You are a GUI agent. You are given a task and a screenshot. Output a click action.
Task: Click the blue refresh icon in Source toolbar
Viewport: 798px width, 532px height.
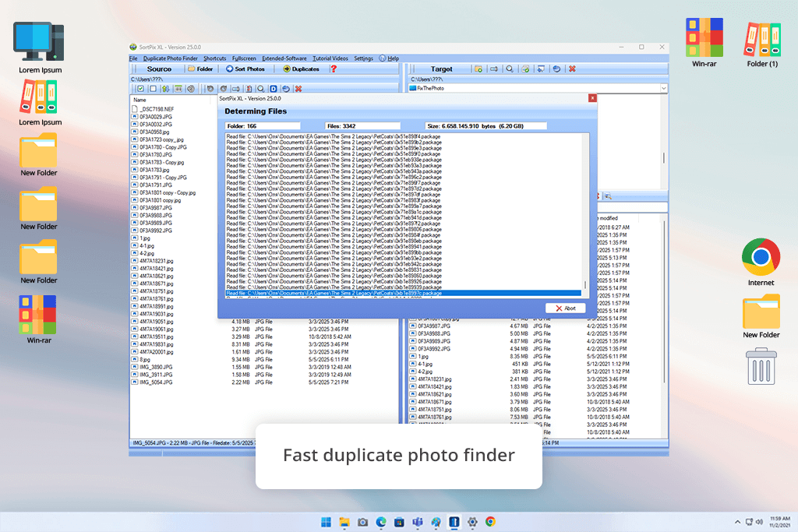click(286, 89)
